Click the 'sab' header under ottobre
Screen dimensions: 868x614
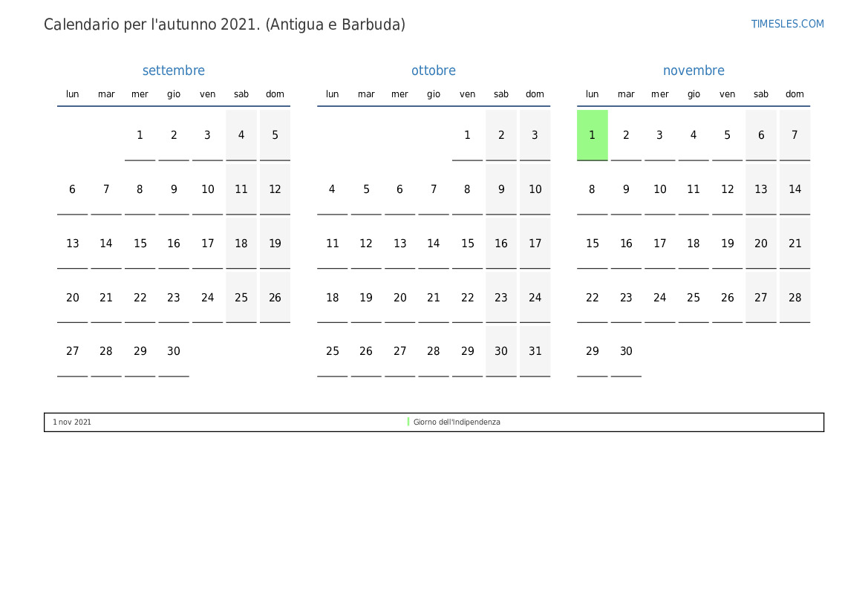(501, 94)
